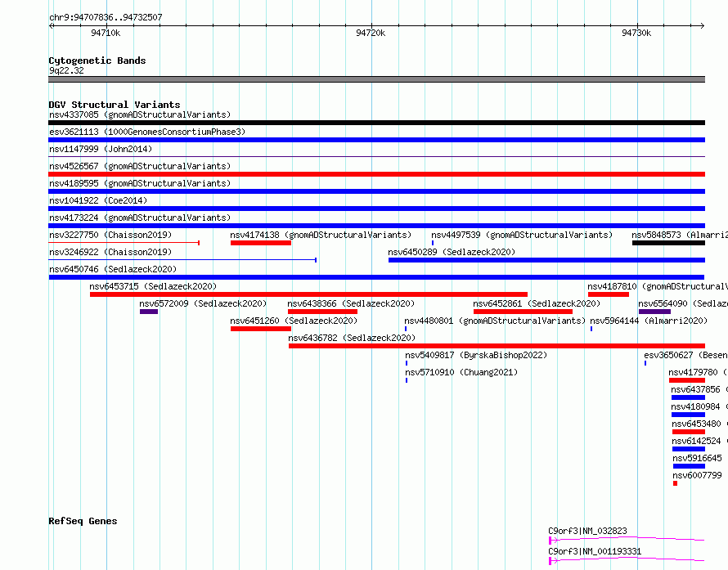This screenshot has width=728, height=570.
Task: Click magenta NM_032823 transcript start glyph
Action: pyautogui.click(x=552, y=541)
